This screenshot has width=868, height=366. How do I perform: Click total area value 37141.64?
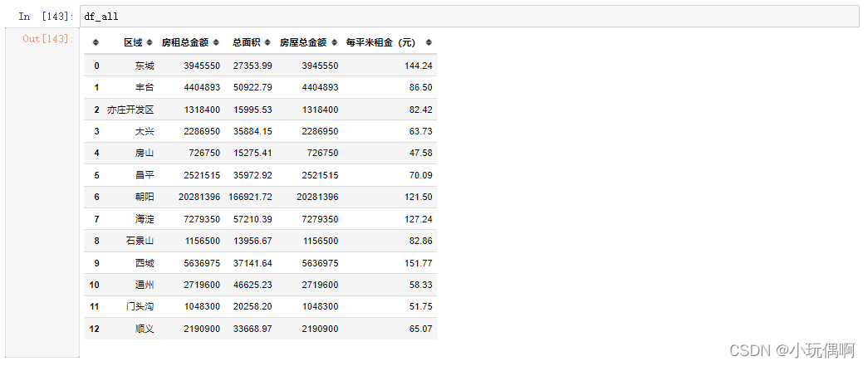(x=253, y=263)
